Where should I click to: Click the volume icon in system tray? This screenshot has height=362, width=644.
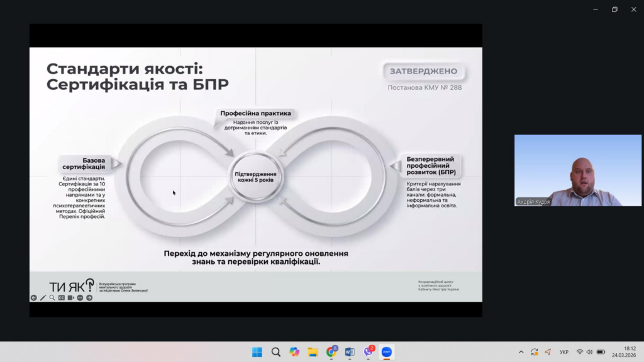590,352
